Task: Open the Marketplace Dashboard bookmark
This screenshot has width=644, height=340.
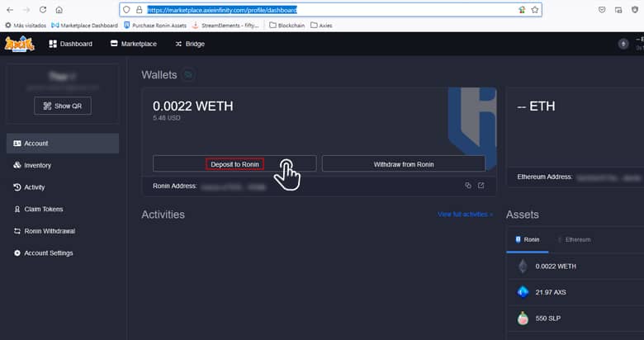Action: point(84,26)
